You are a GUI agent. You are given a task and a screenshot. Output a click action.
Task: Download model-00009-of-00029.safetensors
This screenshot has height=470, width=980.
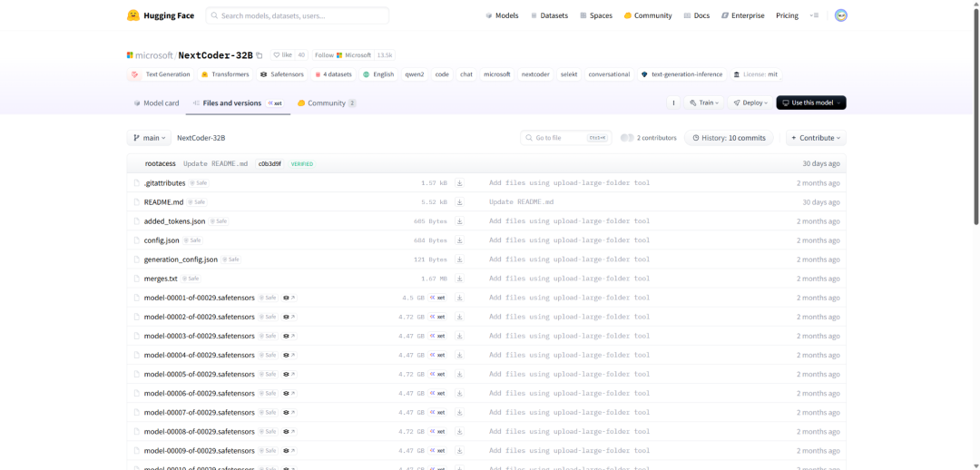[x=459, y=451]
